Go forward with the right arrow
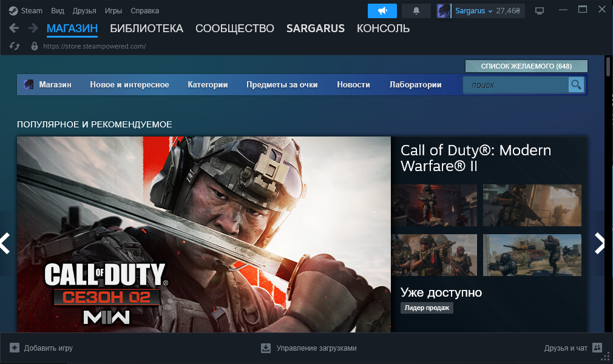 tap(33, 28)
